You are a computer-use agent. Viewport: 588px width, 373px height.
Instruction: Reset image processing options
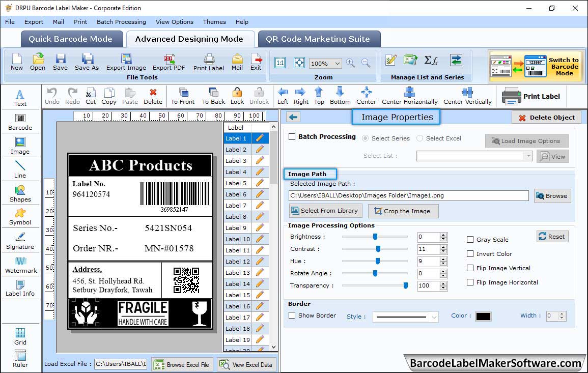pyautogui.click(x=552, y=237)
